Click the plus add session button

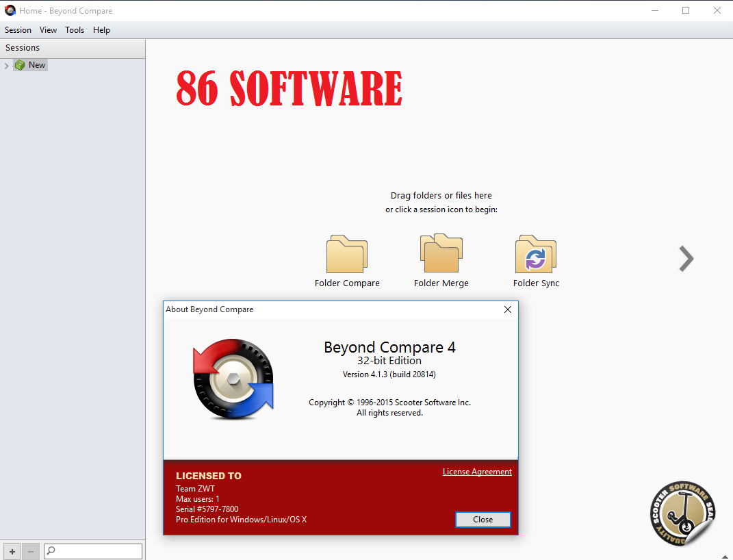[12, 552]
